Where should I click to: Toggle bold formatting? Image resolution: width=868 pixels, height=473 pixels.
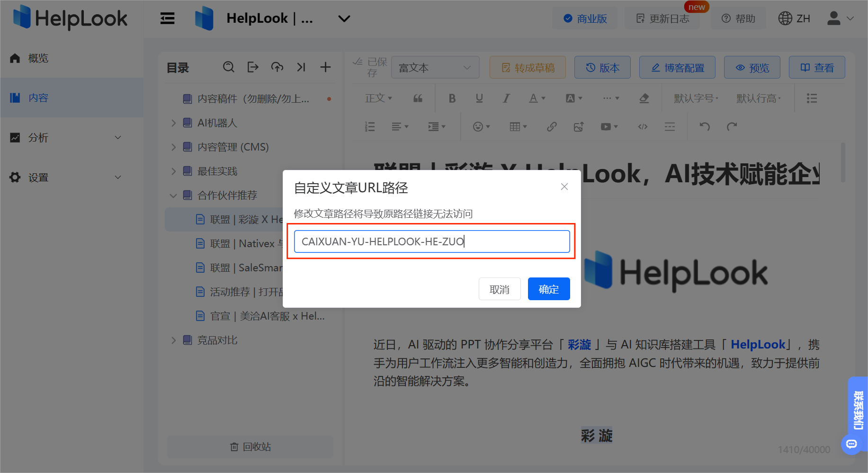click(x=452, y=98)
